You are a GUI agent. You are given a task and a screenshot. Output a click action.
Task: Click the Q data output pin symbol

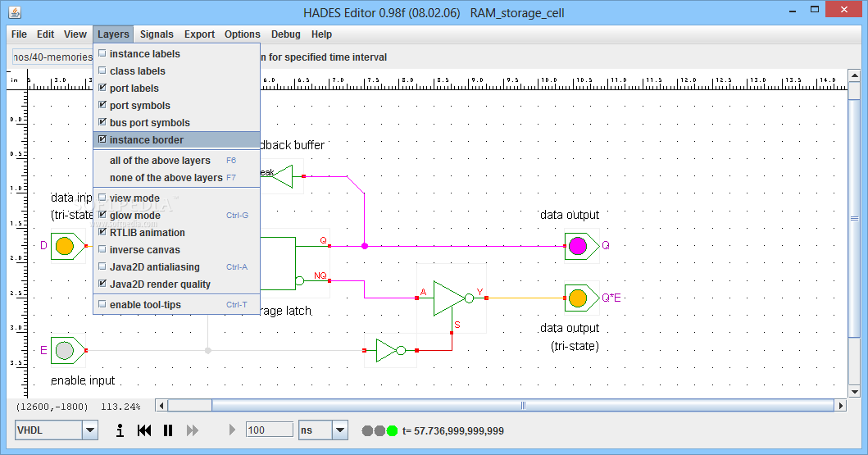[581, 246]
